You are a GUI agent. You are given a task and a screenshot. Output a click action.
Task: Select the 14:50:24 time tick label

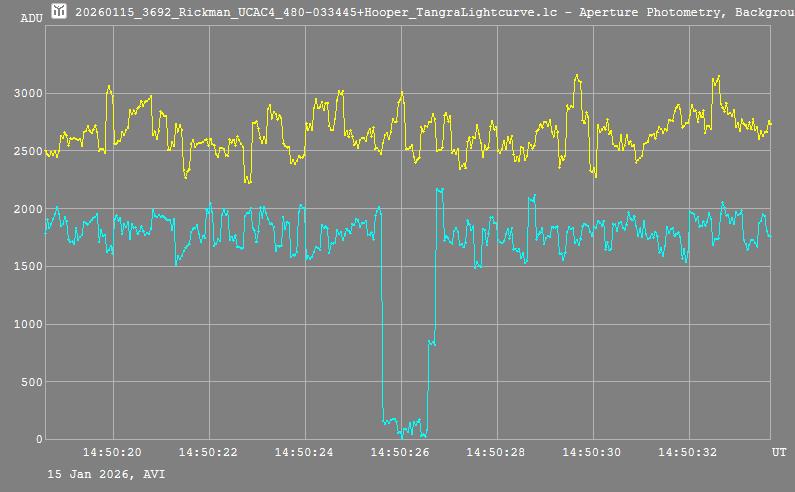click(x=304, y=453)
